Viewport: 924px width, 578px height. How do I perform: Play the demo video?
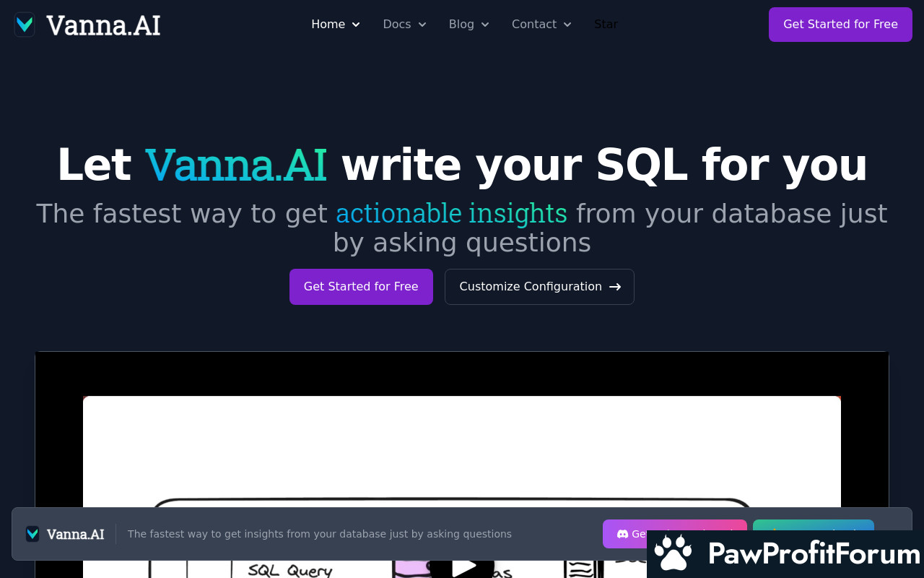(462, 566)
